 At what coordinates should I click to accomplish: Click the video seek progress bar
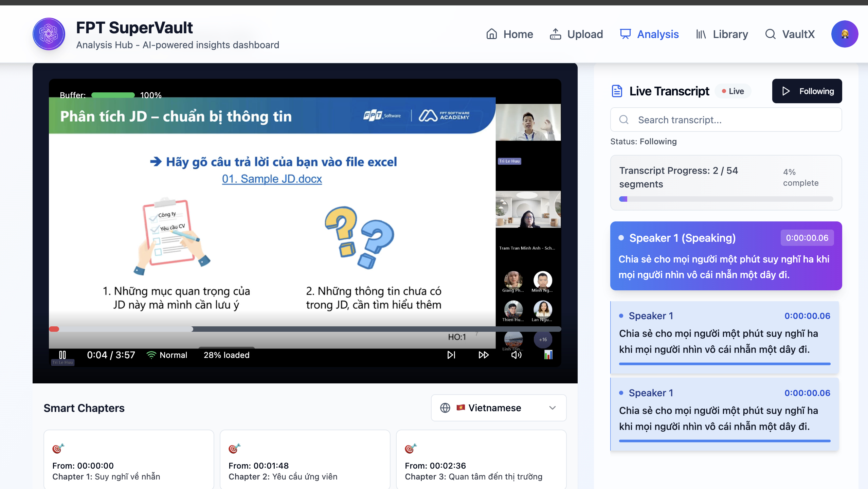305,329
